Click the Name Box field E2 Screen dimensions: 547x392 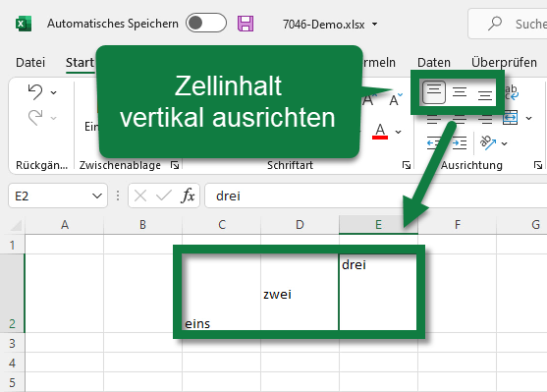51,196
